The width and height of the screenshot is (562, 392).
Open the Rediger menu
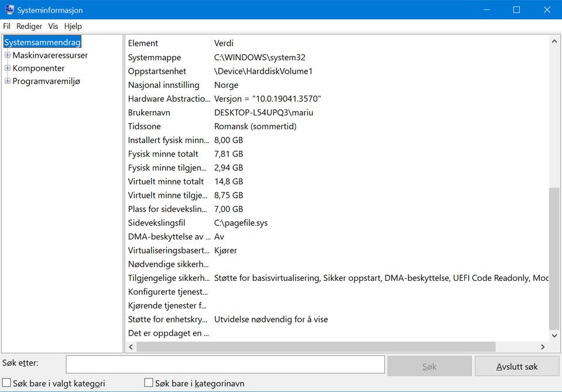coord(29,26)
